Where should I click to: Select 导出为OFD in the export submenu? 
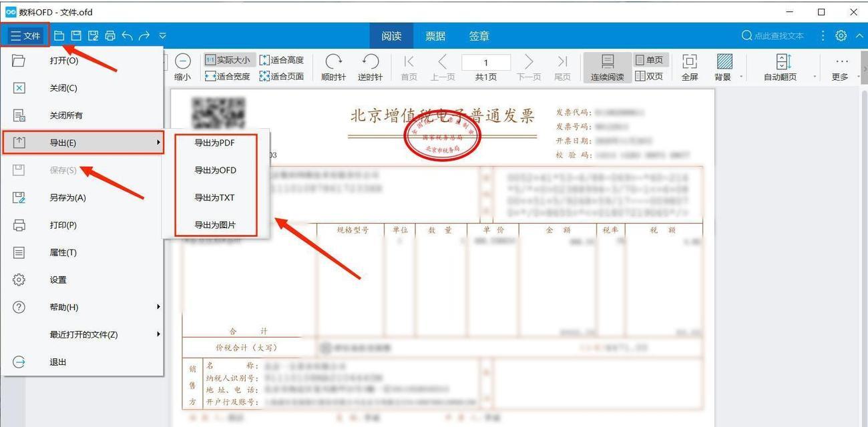(215, 170)
